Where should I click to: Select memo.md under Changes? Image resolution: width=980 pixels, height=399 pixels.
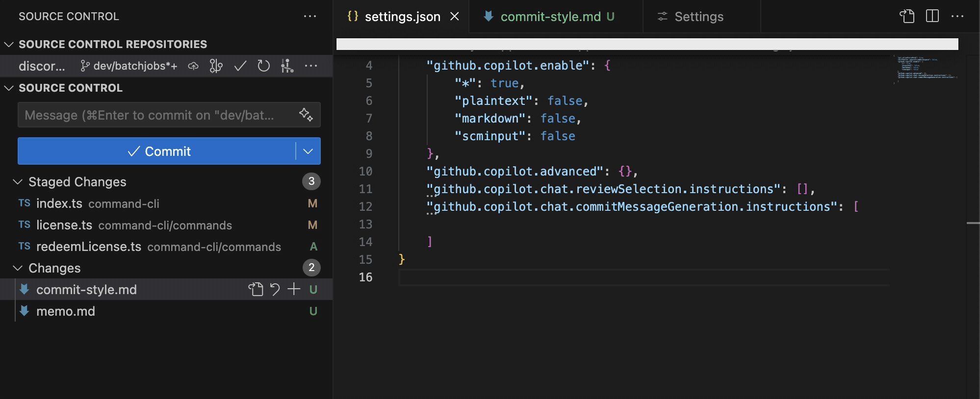click(167, 311)
